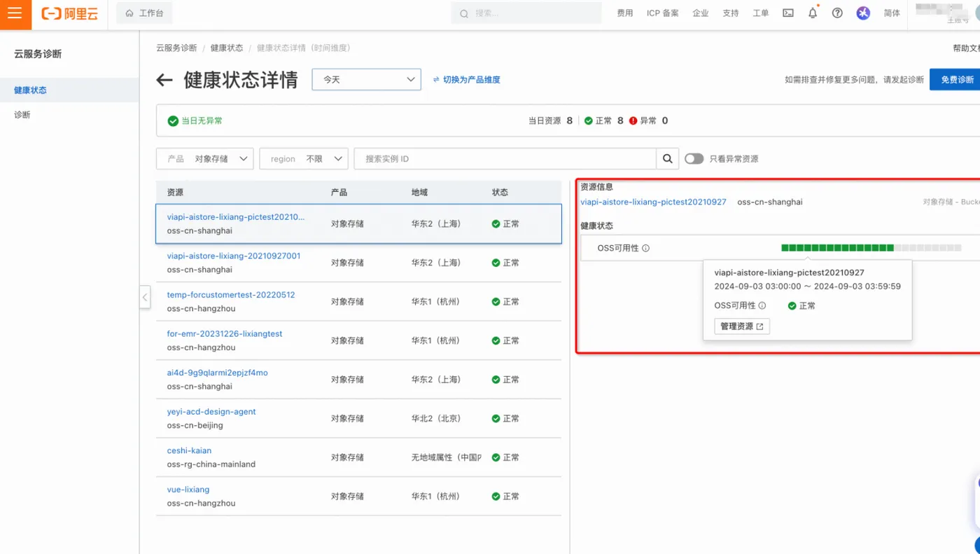Open the 工作台 workbench home button
980x554 pixels.
pyautogui.click(x=144, y=13)
